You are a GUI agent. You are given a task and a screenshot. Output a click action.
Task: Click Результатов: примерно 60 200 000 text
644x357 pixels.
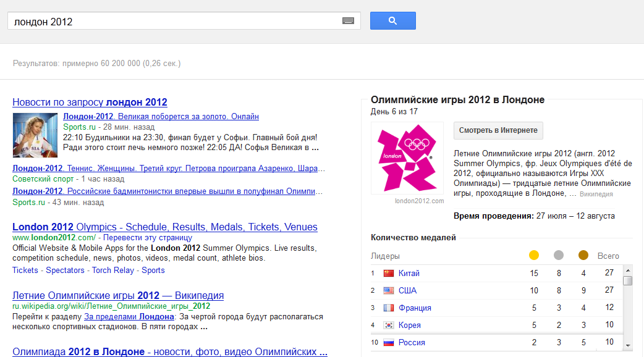coord(97,63)
